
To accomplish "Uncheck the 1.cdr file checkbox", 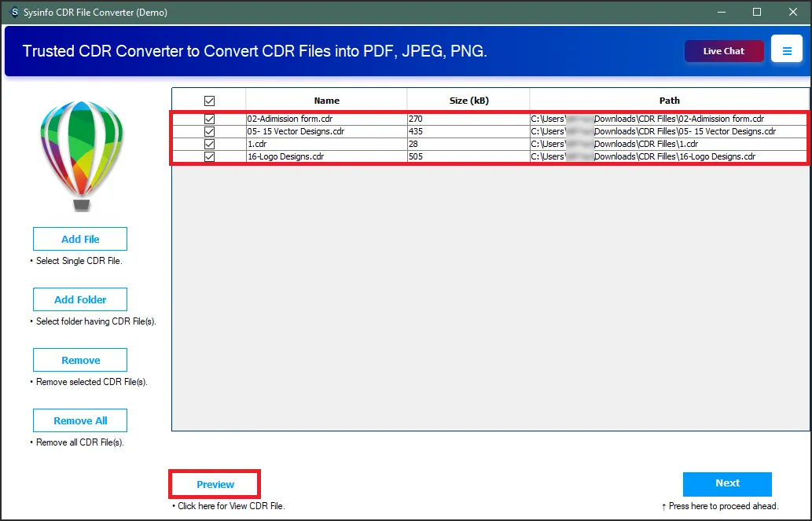I will [209, 144].
